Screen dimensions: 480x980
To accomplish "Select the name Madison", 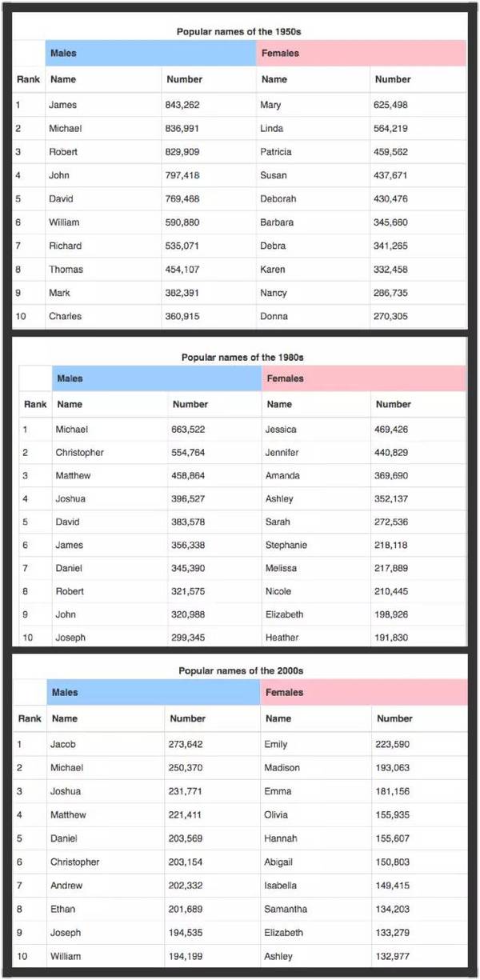I will pos(282,768).
